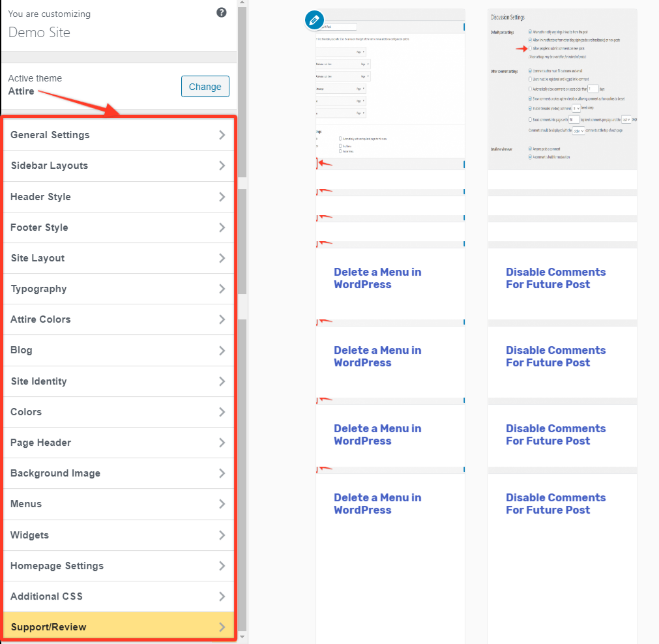Open first 'Delete a Menu in WordPress' link
The width and height of the screenshot is (659, 644).
click(x=377, y=278)
